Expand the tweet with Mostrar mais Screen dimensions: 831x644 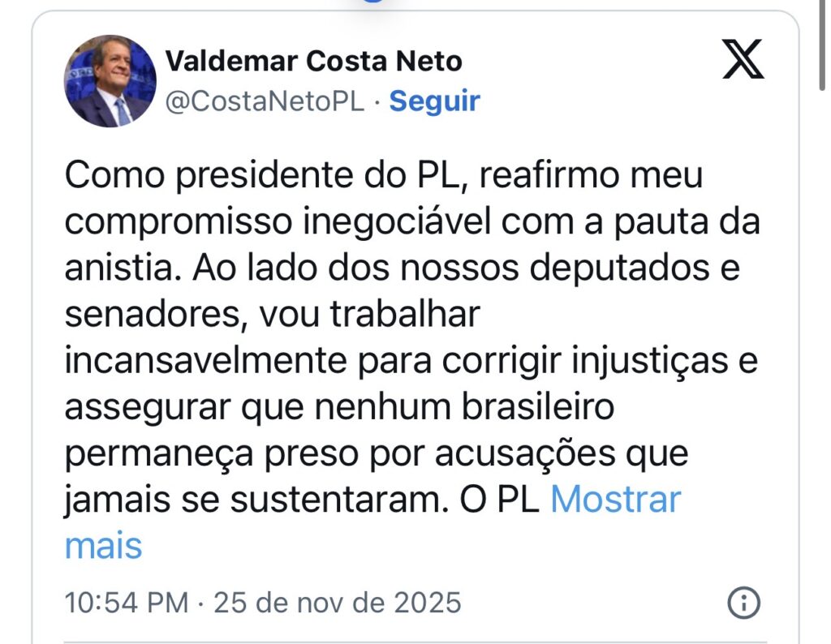click(x=615, y=500)
